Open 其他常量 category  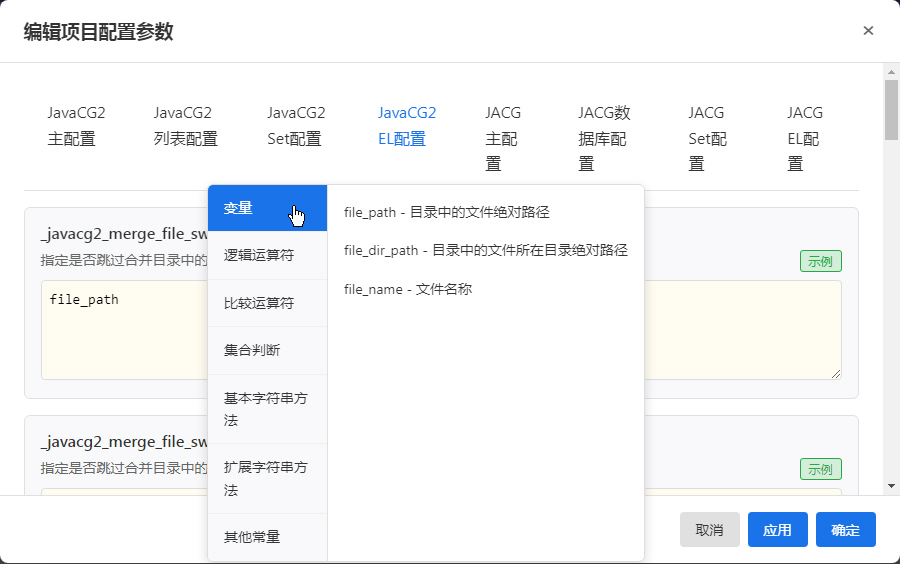click(267, 537)
